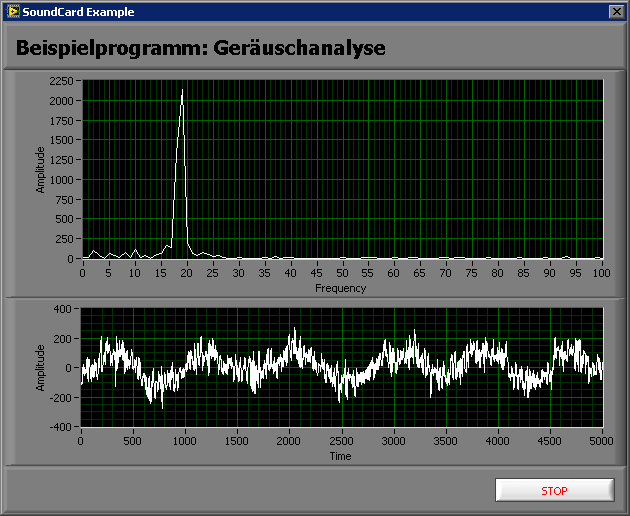This screenshot has height=516, width=630.
Task: Click the 5000 value on time axis
Action: click(601, 441)
